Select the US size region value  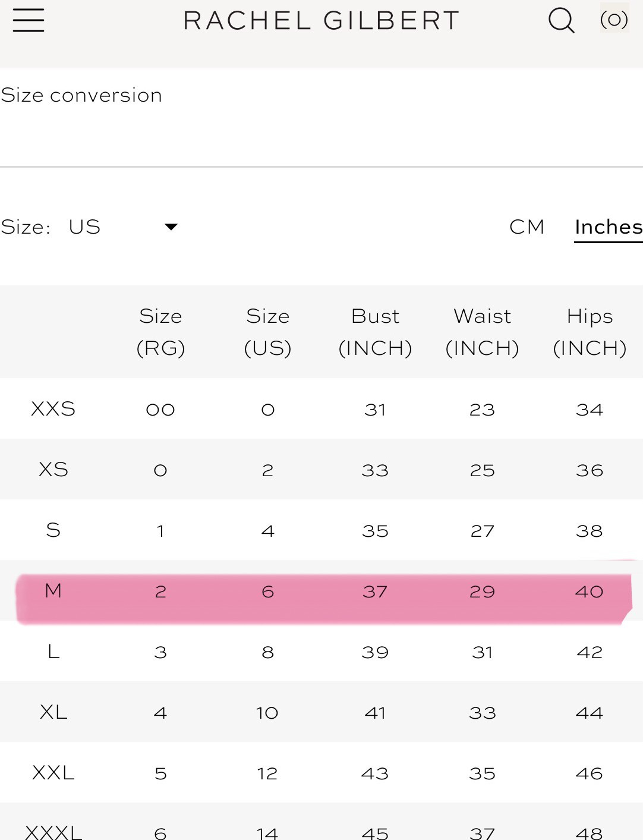84,226
